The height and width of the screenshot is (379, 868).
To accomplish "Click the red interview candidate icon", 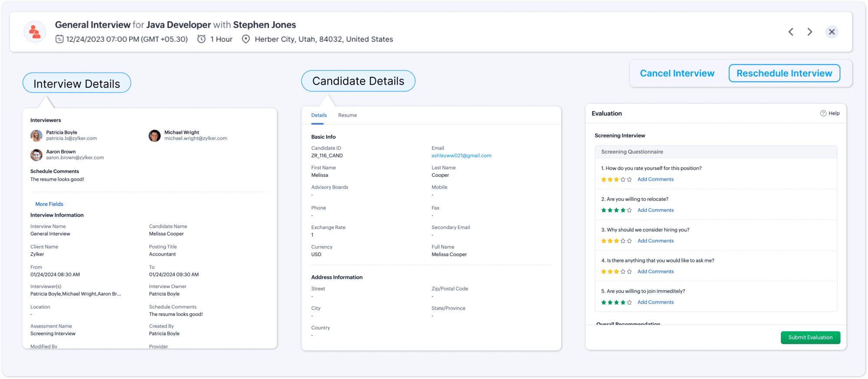I will (x=35, y=32).
